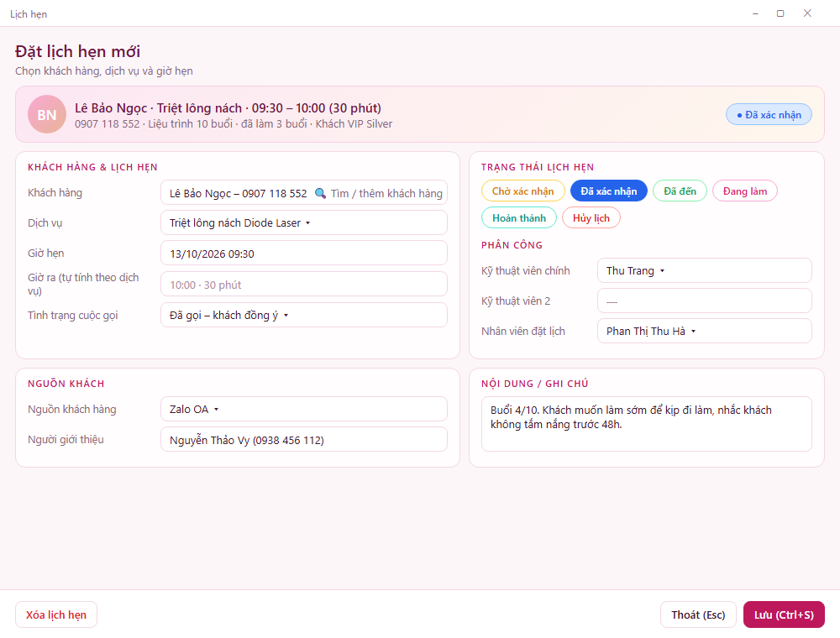The image size is (840, 638).
Task: Set status to Đang làm
Action: pos(744,191)
